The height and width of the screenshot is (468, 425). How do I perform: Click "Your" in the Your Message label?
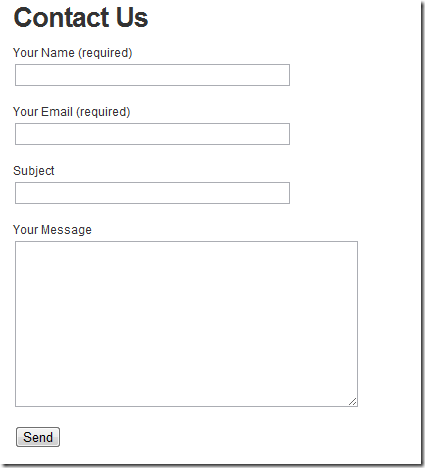(x=25, y=230)
